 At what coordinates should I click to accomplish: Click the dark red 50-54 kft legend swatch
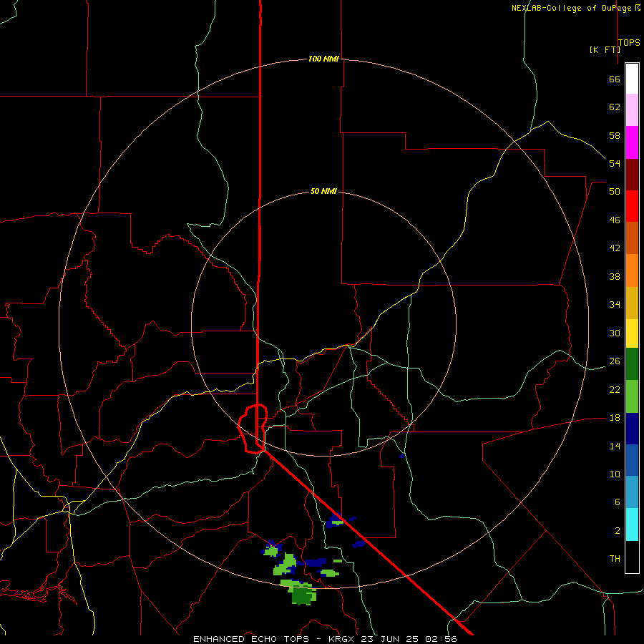coord(632,175)
